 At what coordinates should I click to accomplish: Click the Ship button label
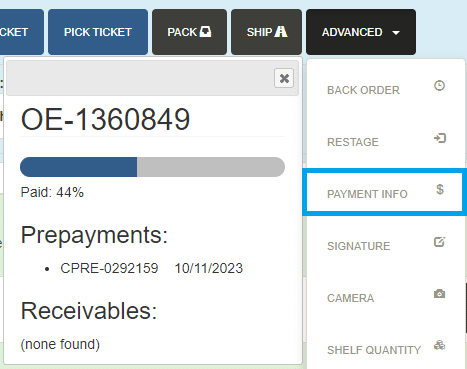coord(259,32)
